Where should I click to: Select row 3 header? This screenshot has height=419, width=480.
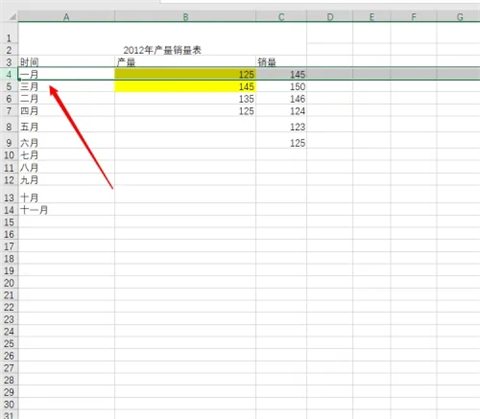pyautogui.click(x=9, y=62)
